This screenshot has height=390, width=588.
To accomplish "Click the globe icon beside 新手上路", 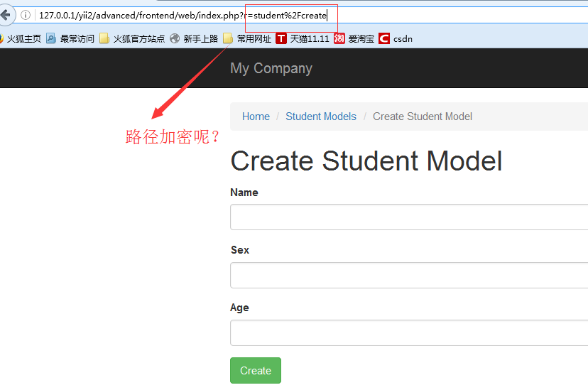I will (175, 38).
